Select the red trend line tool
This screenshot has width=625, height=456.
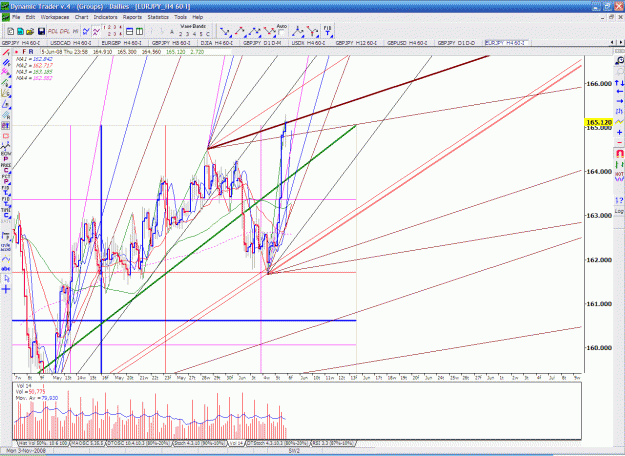pyautogui.click(x=6, y=53)
